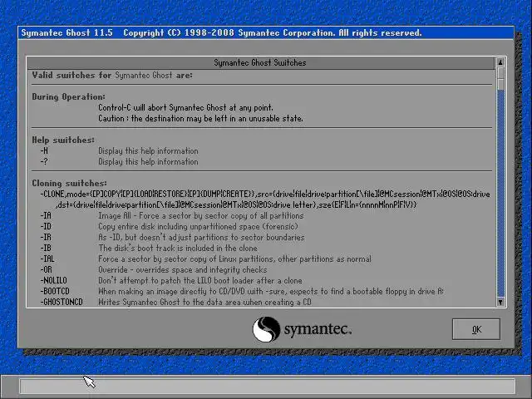Click the 'During Operation:' heading

pos(68,97)
